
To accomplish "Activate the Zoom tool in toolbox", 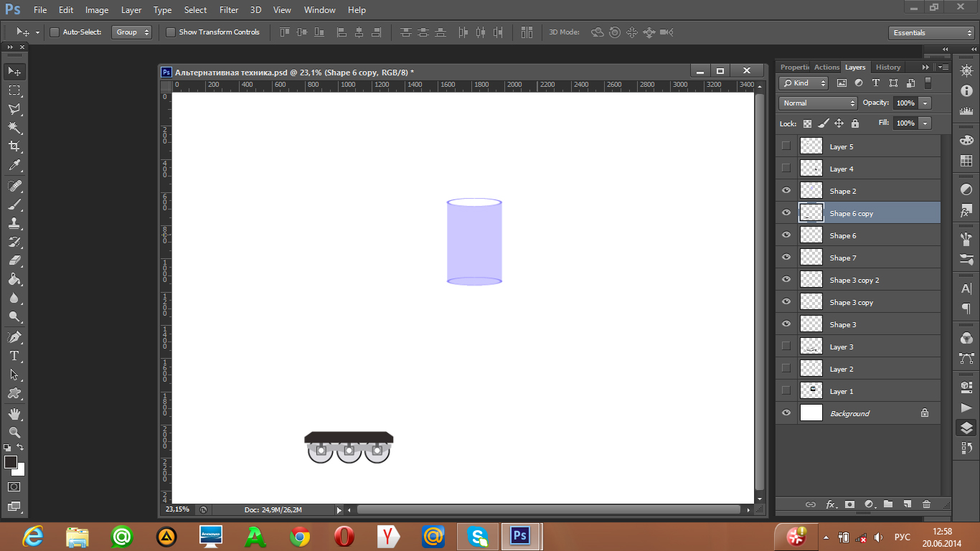I will tap(14, 432).
